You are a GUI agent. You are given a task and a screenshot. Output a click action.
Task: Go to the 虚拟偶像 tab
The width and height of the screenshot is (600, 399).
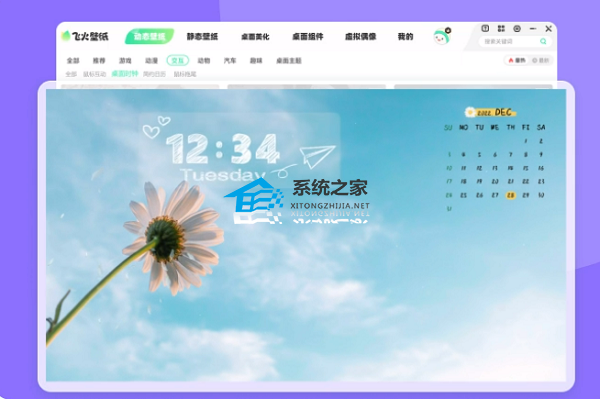pyautogui.click(x=360, y=37)
